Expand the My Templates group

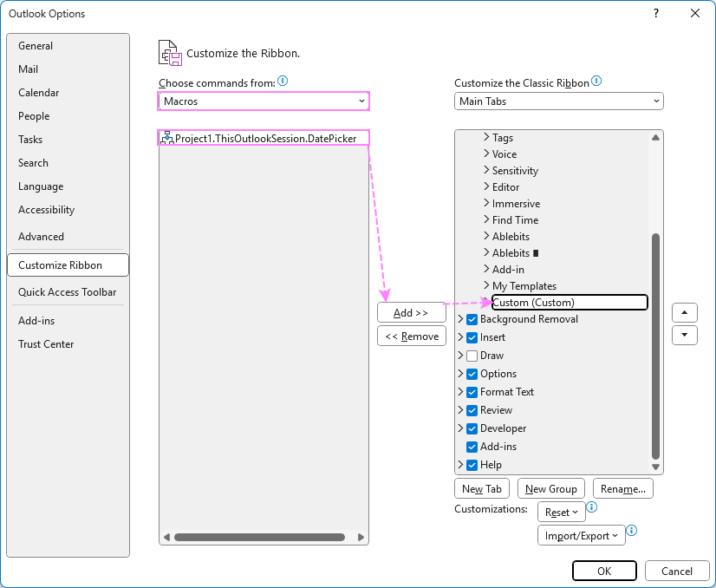point(486,285)
